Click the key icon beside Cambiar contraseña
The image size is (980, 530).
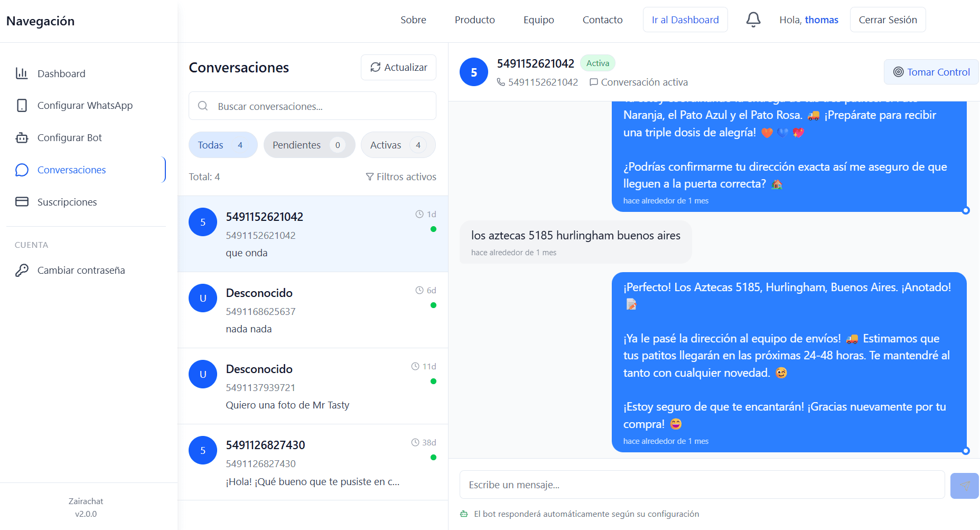pos(22,269)
